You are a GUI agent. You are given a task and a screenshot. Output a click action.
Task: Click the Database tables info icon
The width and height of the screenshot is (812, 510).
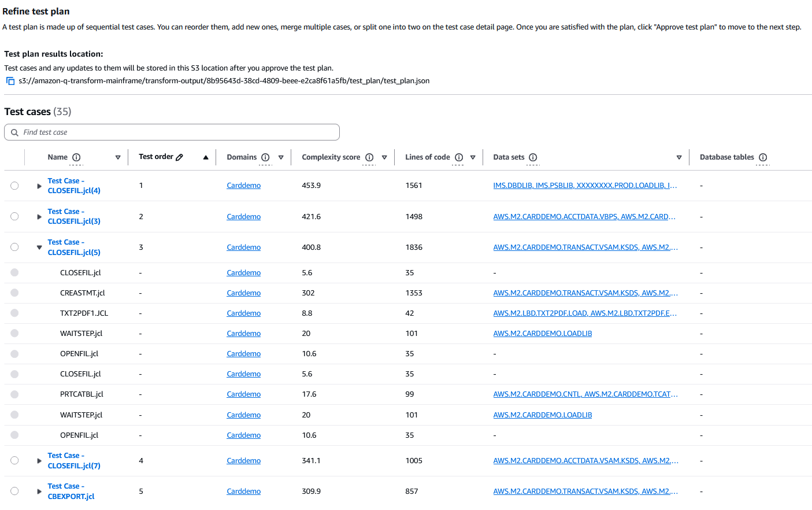point(763,157)
